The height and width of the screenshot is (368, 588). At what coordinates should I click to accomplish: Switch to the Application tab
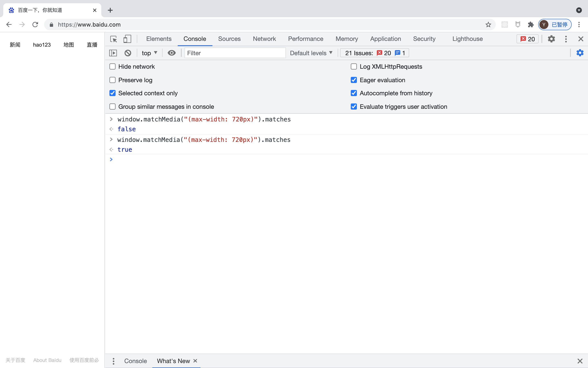coord(386,39)
